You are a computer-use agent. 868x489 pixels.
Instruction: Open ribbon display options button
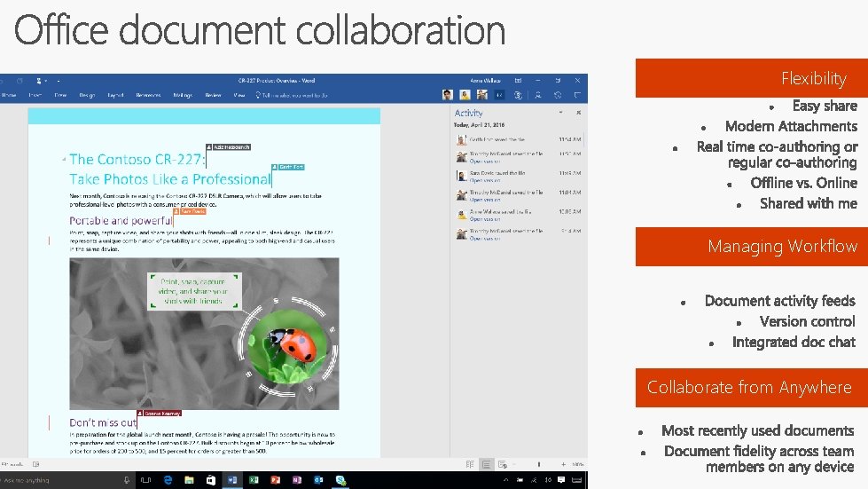point(518,81)
